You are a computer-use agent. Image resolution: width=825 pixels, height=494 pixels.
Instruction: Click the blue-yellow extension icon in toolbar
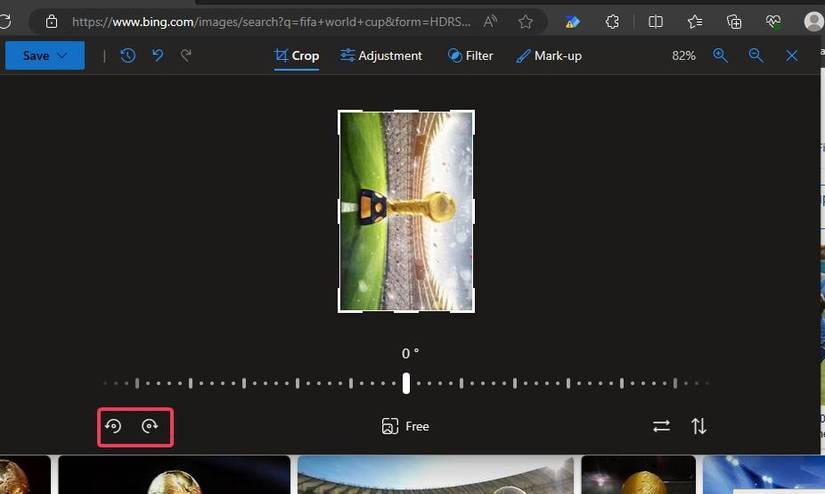point(572,22)
